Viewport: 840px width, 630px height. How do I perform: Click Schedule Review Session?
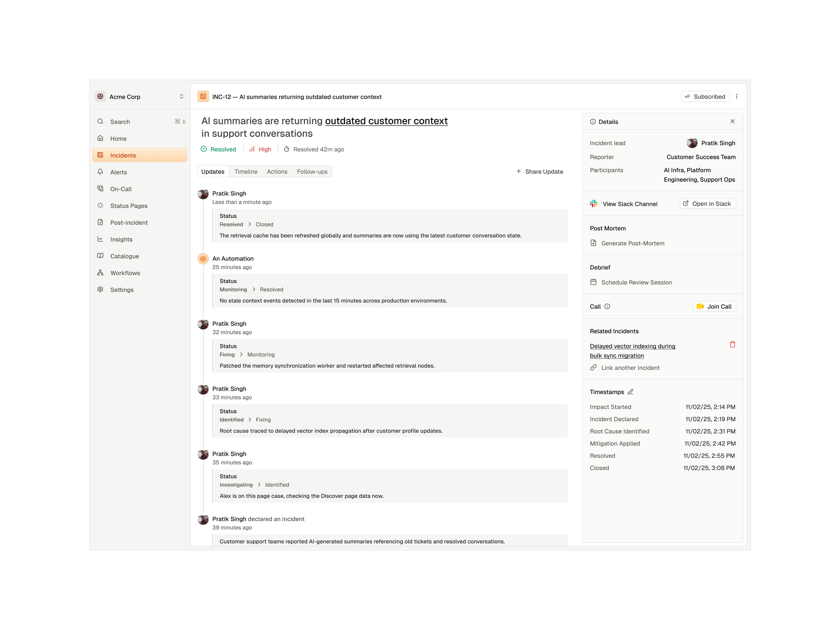point(631,282)
